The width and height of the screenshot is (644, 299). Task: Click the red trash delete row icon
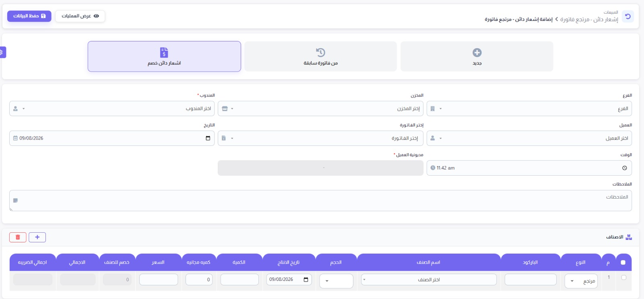18,237
